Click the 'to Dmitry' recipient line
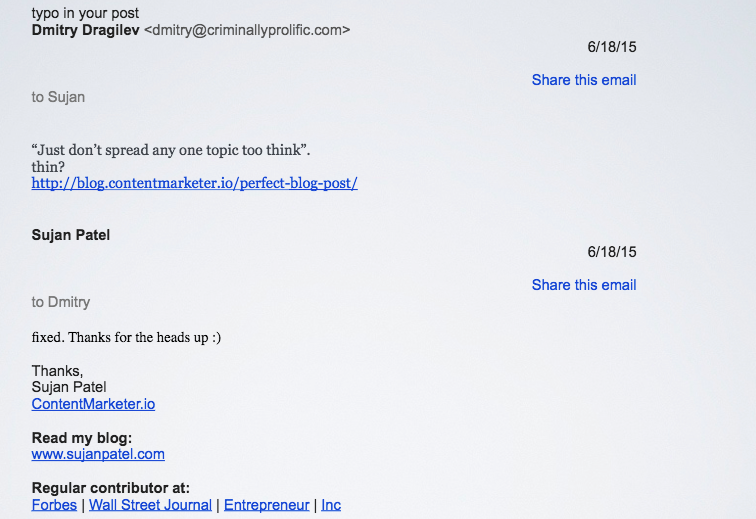The width and height of the screenshot is (756, 519). pyautogui.click(x=61, y=302)
